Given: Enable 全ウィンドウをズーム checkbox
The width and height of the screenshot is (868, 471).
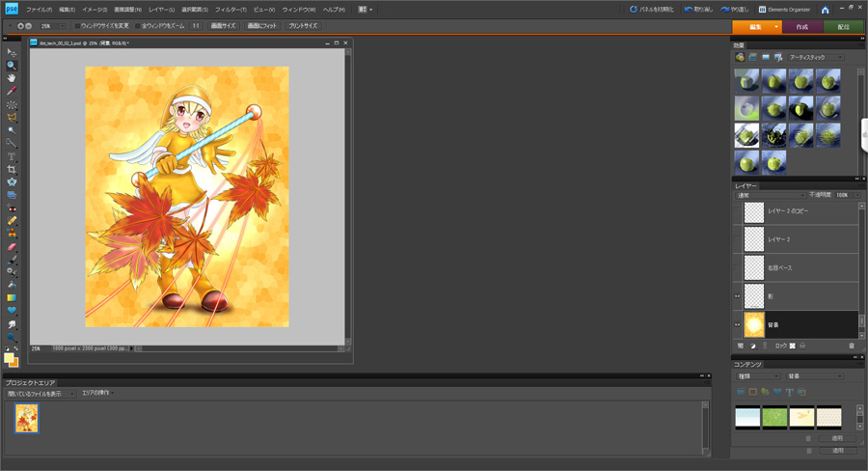Looking at the screenshot, I should [x=138, y=26].
